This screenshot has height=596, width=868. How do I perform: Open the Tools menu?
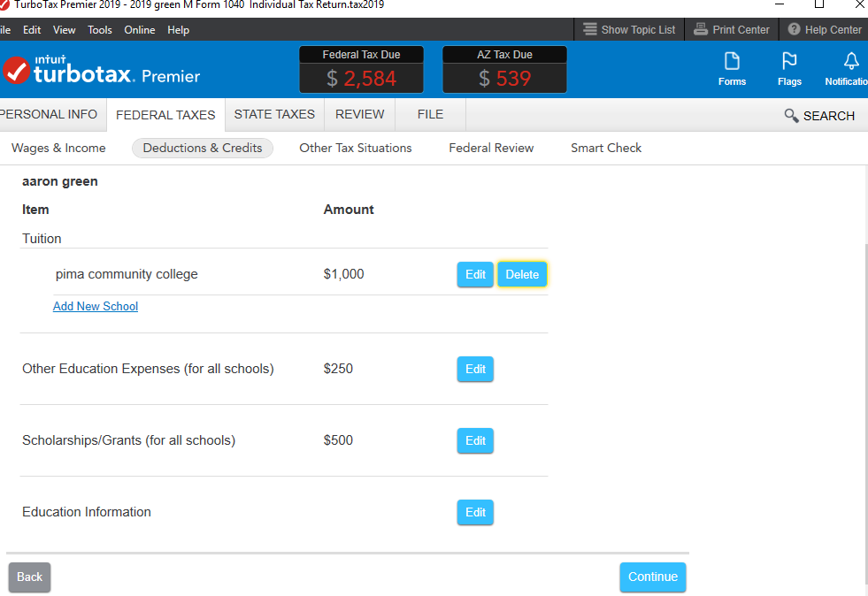[100, 30]
